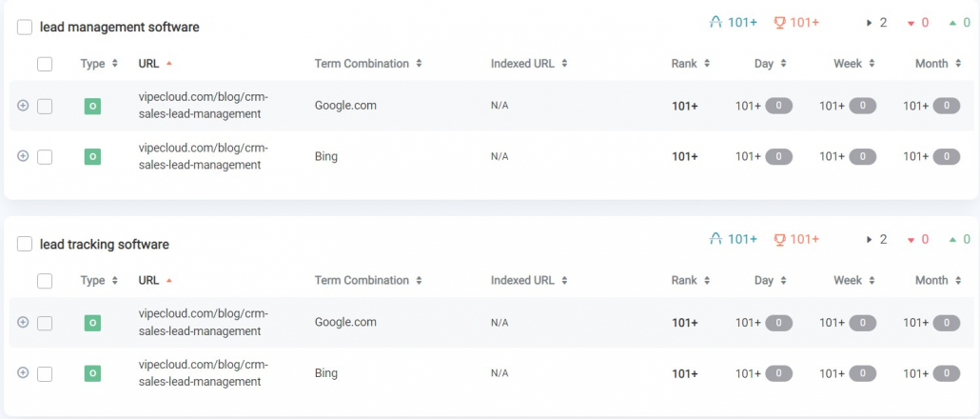Click Day change badge in lead tracking Bing row
Image resolution: width=980 pixels, height=419 pixels.
pyautogui.click(x=778, y=373)
